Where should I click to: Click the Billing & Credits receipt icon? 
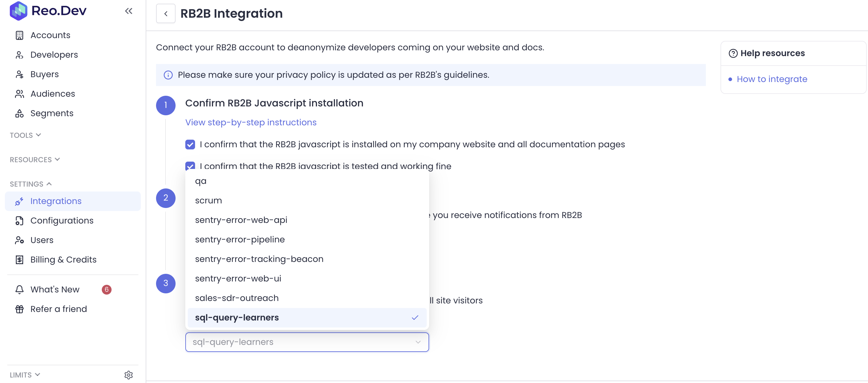pyautogui.click(x=20, y=260)
